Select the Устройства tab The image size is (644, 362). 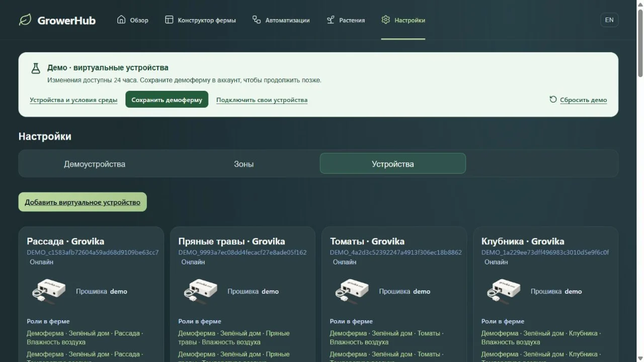click(393, 163)
